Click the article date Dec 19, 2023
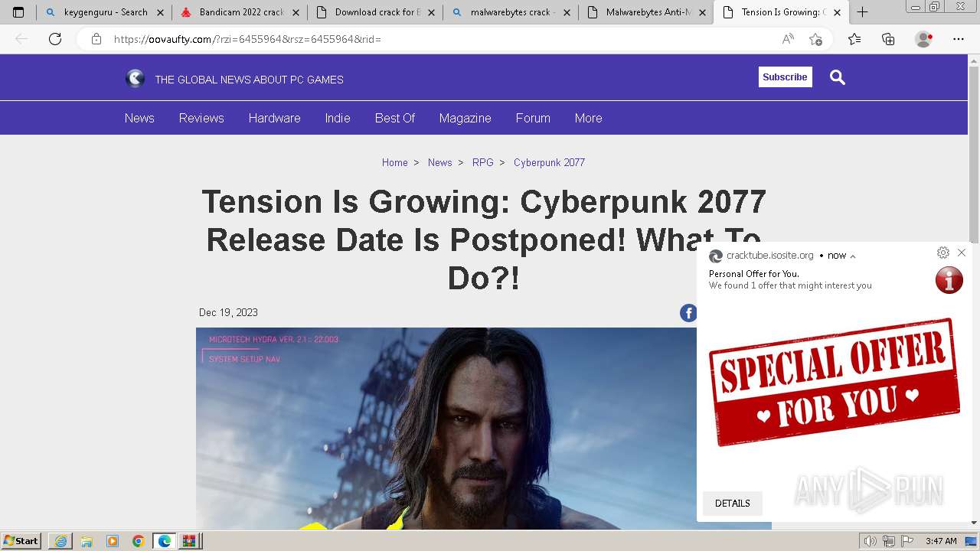980x551 pixels. [x=228, y=312]
